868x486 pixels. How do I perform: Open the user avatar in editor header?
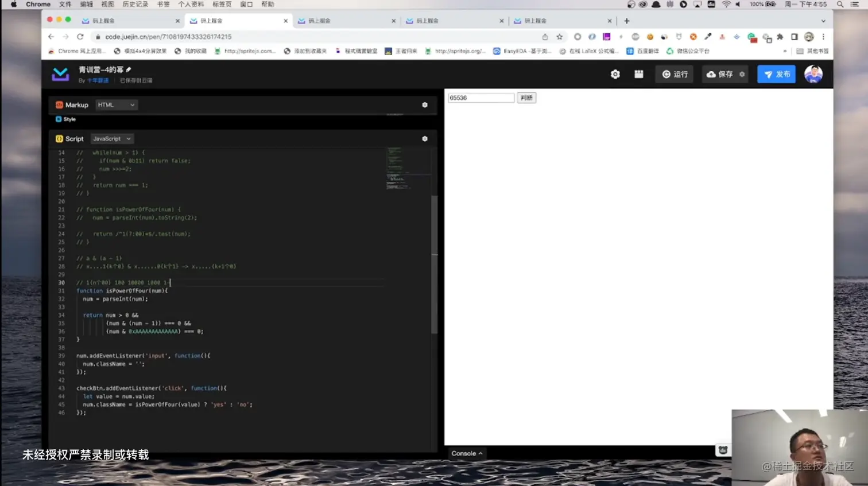(813, 74)
